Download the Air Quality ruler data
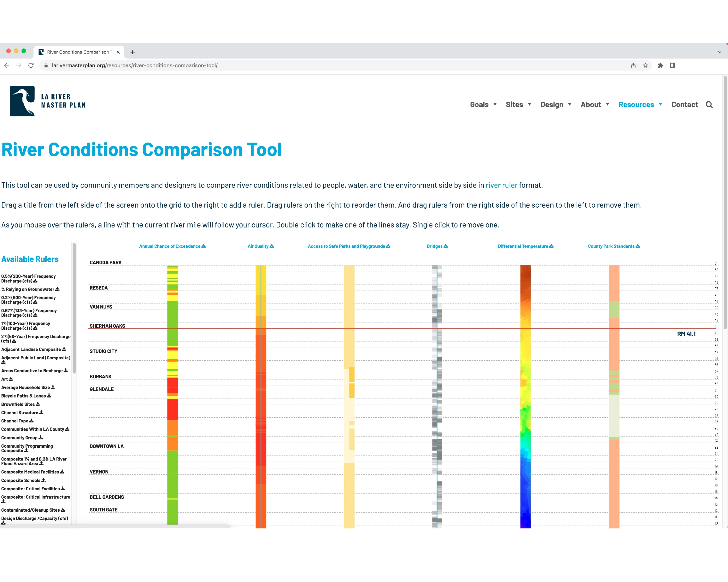The image size is (728, 582). 272,246
